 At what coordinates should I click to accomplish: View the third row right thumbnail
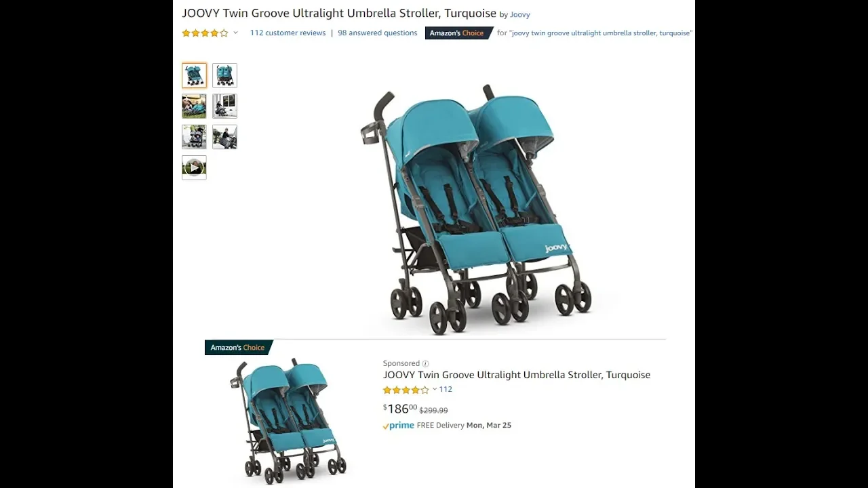[x=224, y=137]
